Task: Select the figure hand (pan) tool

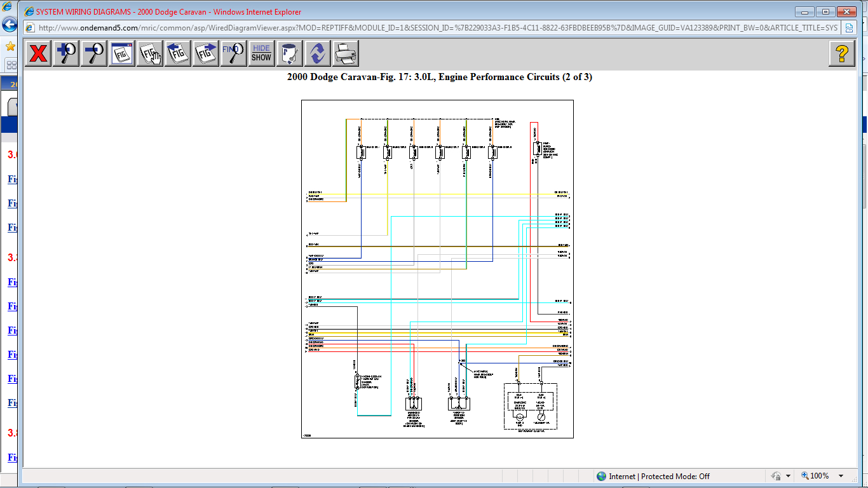Action: (150, 53)
